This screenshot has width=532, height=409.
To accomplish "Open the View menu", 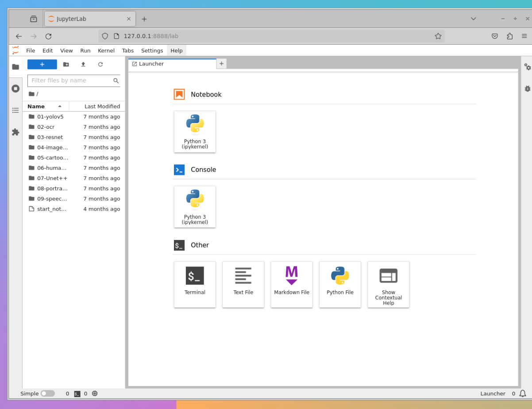I will [x=66, y=50].
